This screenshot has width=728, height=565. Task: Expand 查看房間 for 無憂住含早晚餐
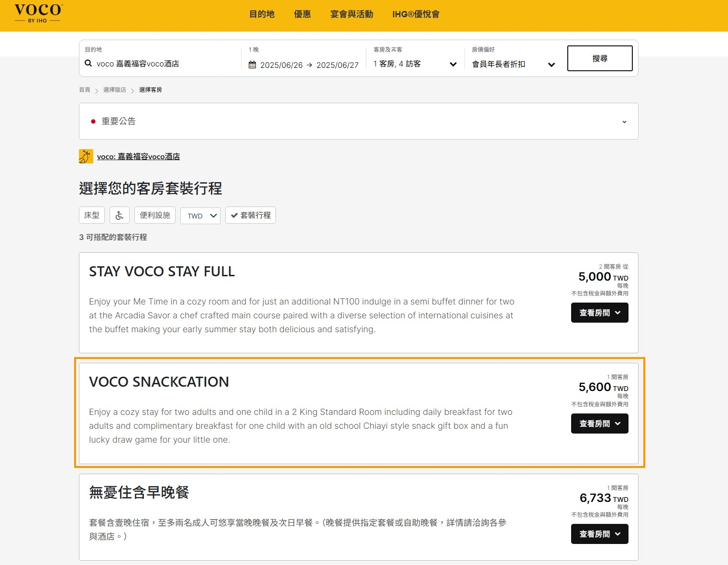point(600,534)
